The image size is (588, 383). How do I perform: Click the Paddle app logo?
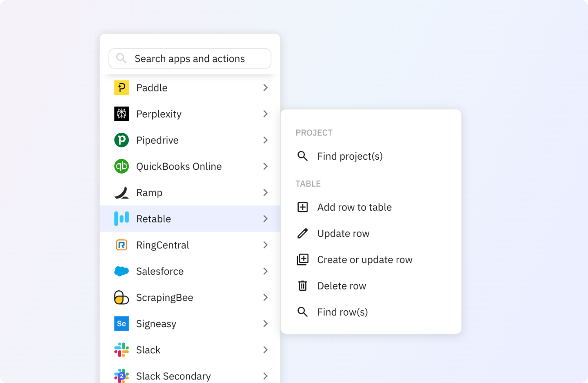(121, 87)
